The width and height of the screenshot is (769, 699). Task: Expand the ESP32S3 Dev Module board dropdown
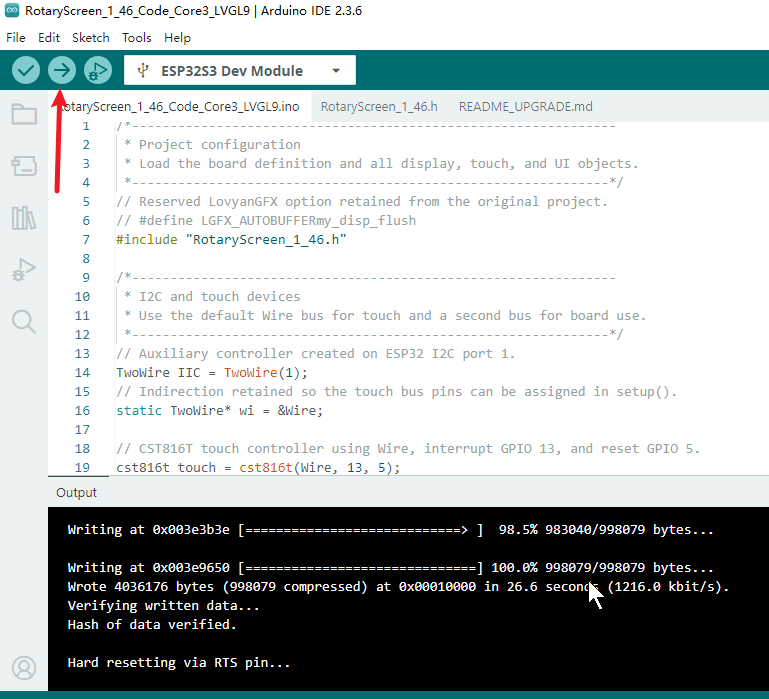tap(240, 71)
